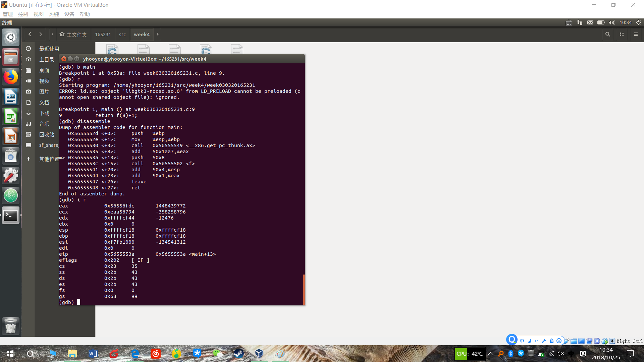The width and height of the screenshot is (644, 362).
Task: Expand path bar with right arrow
Action: click(x=158, y=34)
